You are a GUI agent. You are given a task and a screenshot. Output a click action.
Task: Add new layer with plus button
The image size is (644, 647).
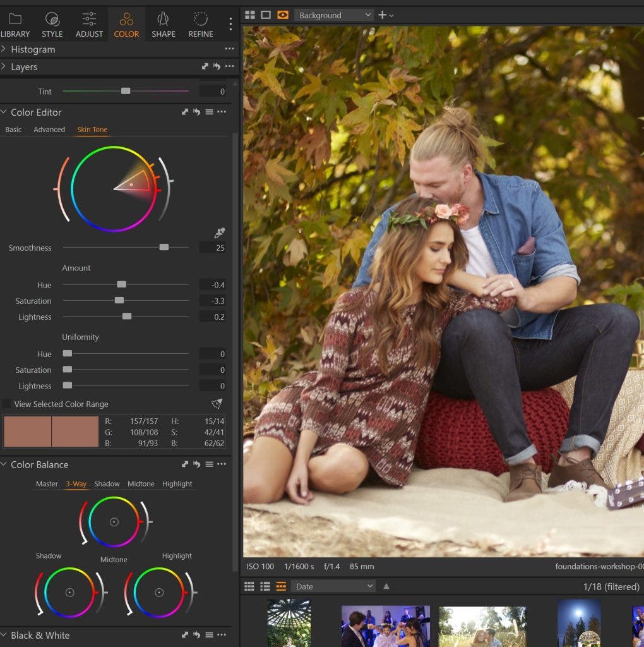pos(382,15)
